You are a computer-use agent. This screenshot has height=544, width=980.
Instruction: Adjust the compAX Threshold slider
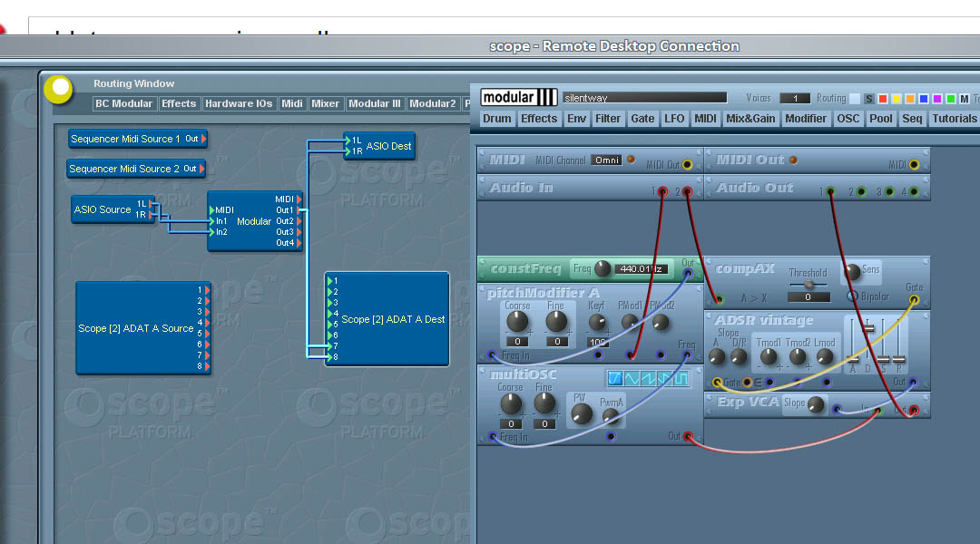click(808, 283)
